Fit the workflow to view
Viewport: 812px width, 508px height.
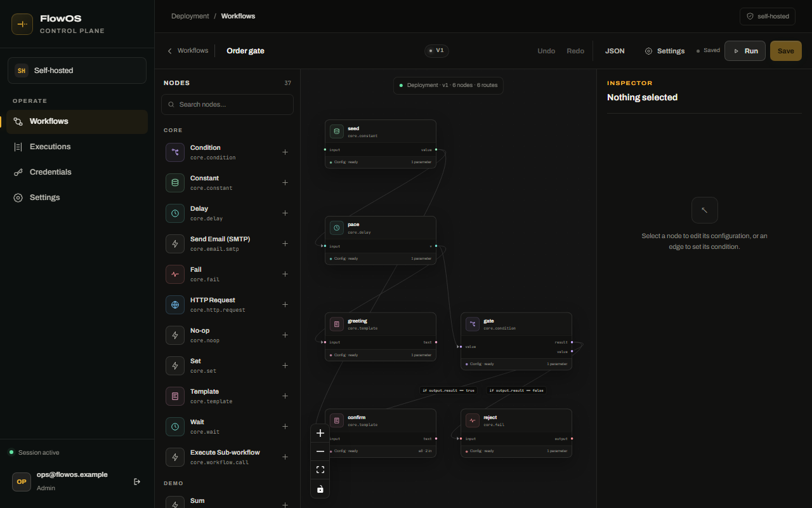coord(320,470)
